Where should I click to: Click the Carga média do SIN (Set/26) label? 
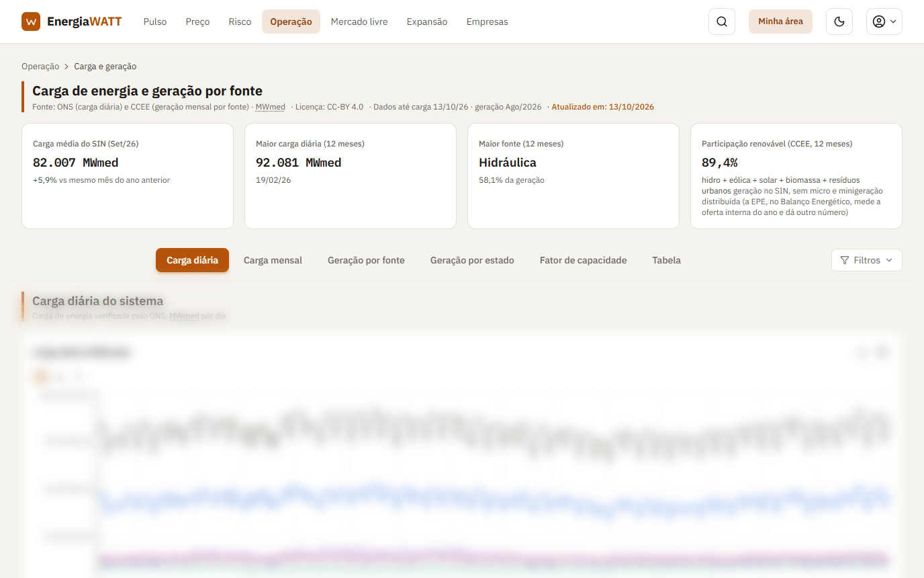pos(86,144)
